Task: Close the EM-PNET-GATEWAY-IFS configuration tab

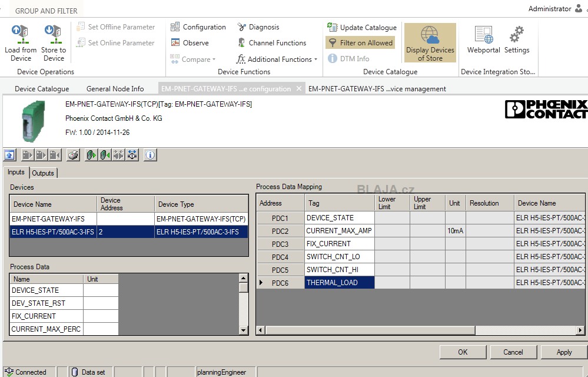Action: point(299,88)
